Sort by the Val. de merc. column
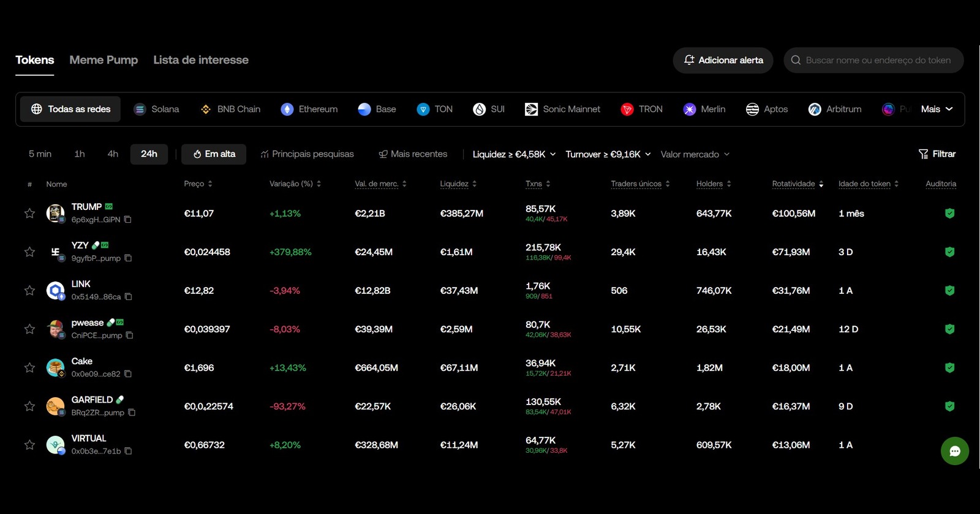The height and width of the screenshot is (514, 980). (381, 184)
